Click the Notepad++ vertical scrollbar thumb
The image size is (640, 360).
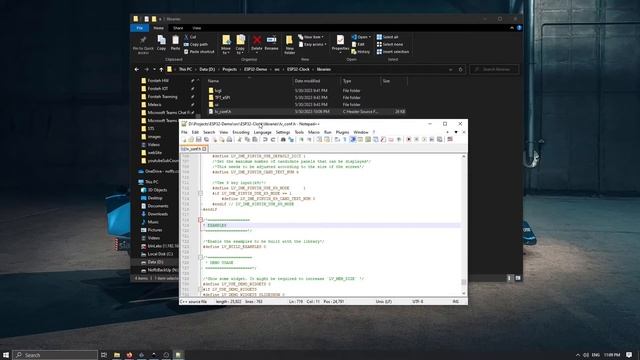point(464,282)
